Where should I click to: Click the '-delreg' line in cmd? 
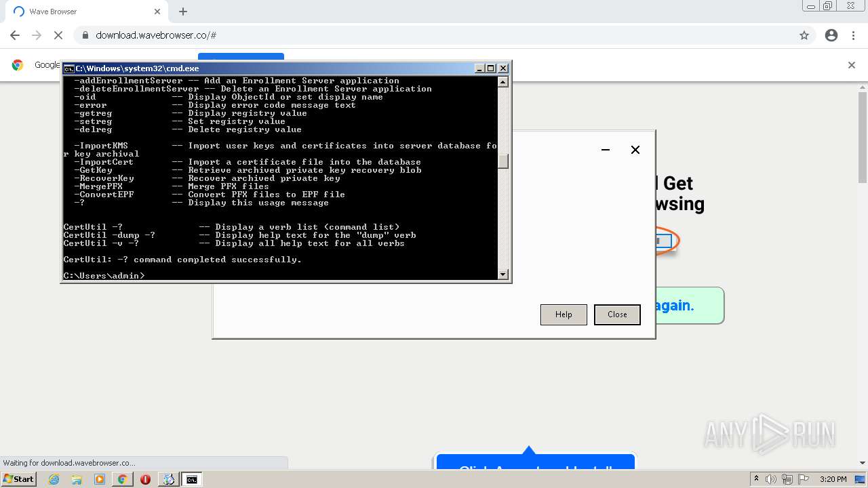tap(188, 129)
